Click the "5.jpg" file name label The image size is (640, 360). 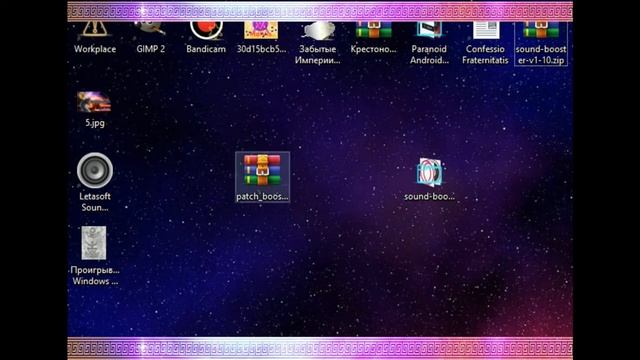(95, 123)
